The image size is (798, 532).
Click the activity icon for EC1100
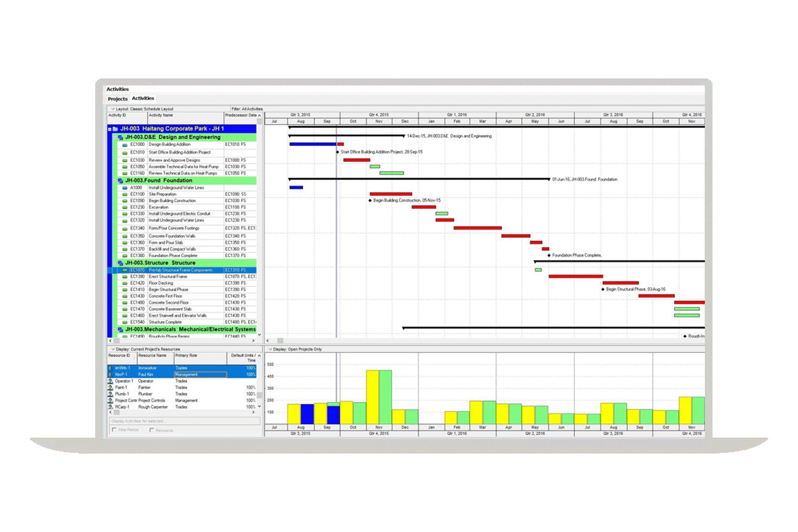coord(125,195)
